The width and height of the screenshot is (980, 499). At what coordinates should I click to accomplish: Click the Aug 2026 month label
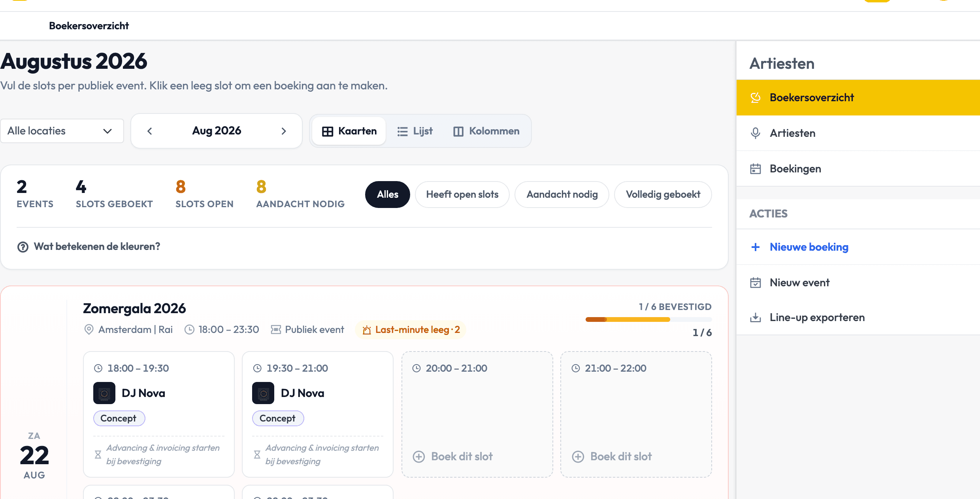[x=217, y=131]
